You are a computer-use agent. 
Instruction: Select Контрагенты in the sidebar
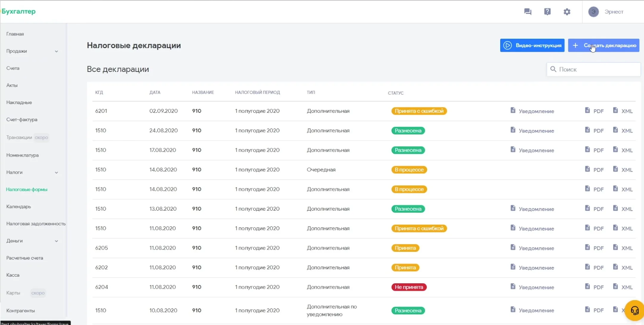click(21, 310)
